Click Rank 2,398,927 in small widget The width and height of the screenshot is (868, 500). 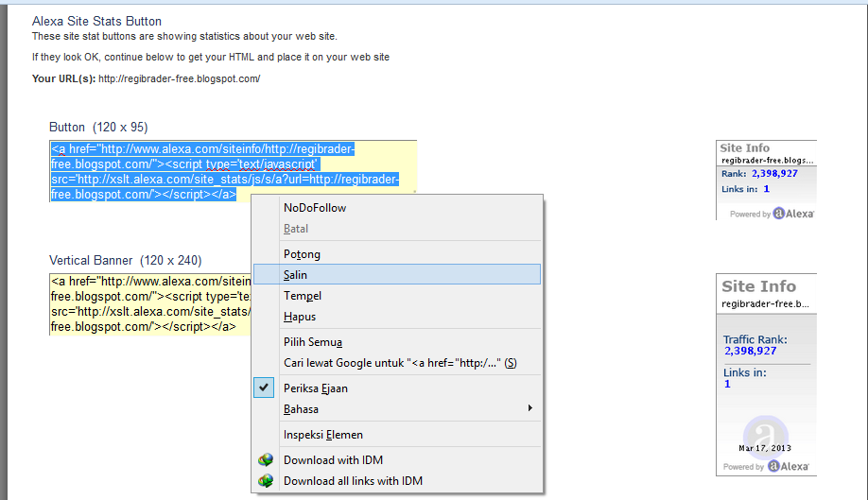[759, 174]
